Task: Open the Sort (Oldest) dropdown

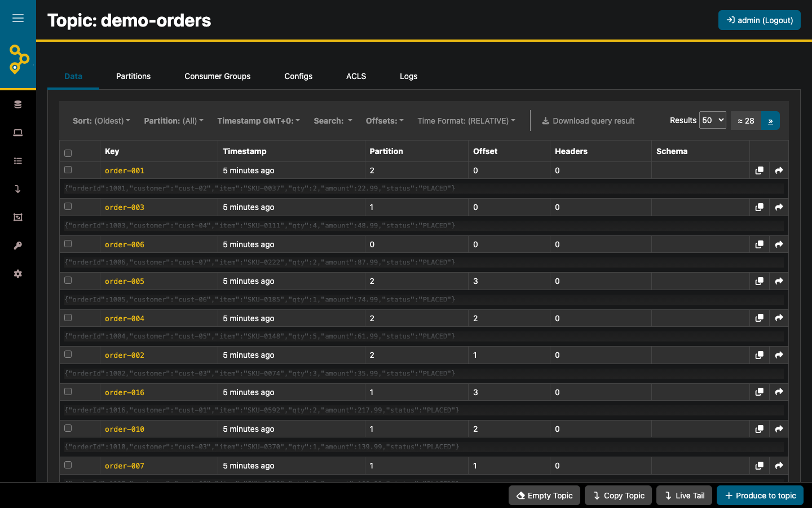Action: [101, 121]
